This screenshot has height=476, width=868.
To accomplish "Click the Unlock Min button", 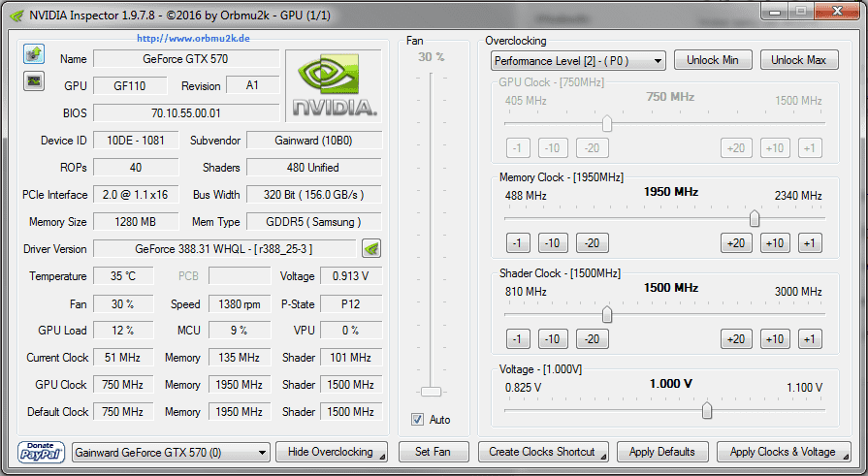I will [x=713, y=60].
